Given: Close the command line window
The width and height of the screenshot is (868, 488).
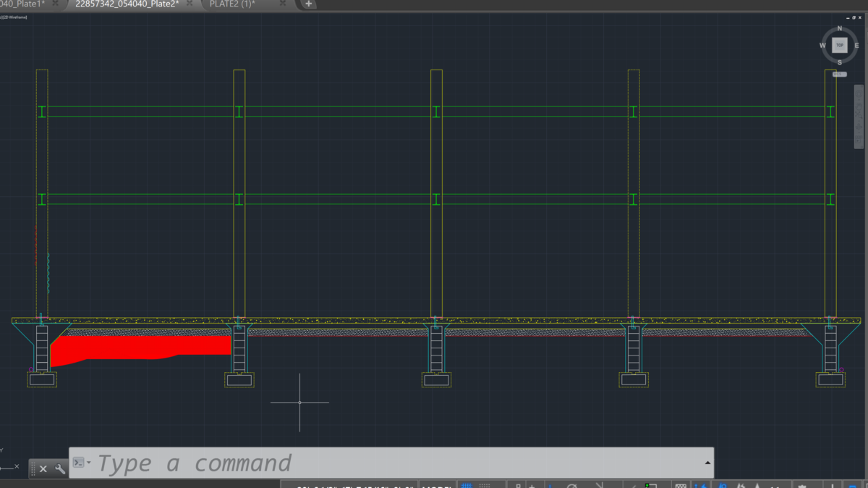Looking at the screenshot, I should [x=43, y=469].
